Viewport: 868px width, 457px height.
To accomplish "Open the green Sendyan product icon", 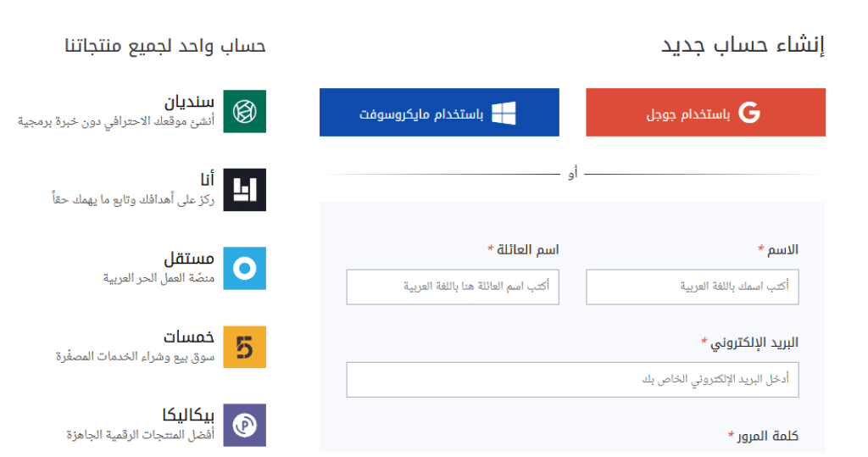I will pos(245,111).
